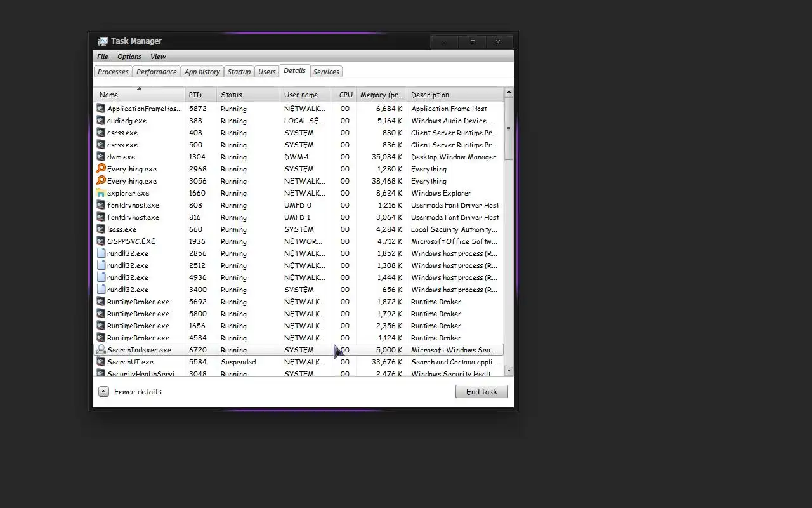
Task: Select the 35,084 K memory value of dwm.exe
Action: click(x=387, y=157)
